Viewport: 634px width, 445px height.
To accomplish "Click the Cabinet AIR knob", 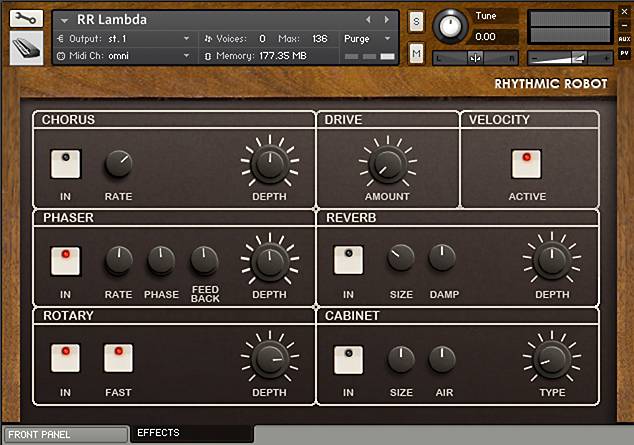I will pos(442,359).
